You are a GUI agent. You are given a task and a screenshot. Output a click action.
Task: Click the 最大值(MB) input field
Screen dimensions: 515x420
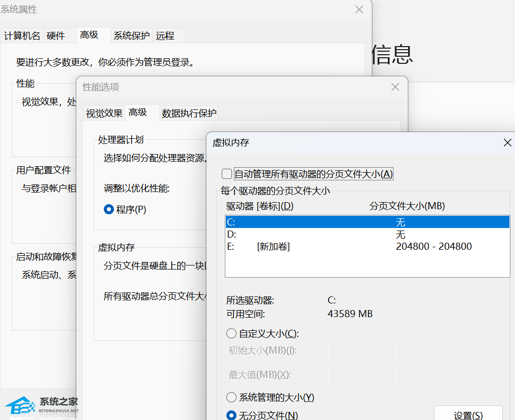362,374
